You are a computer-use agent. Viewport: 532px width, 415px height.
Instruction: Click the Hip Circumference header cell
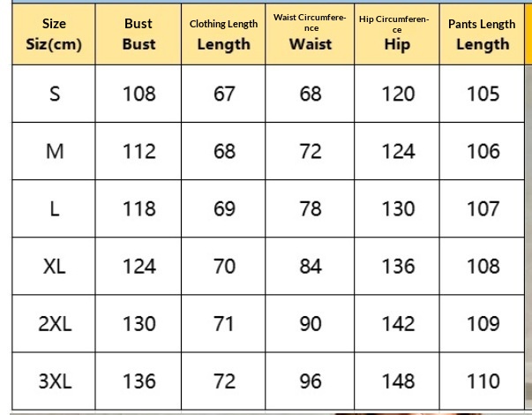[x=397, y=34]
